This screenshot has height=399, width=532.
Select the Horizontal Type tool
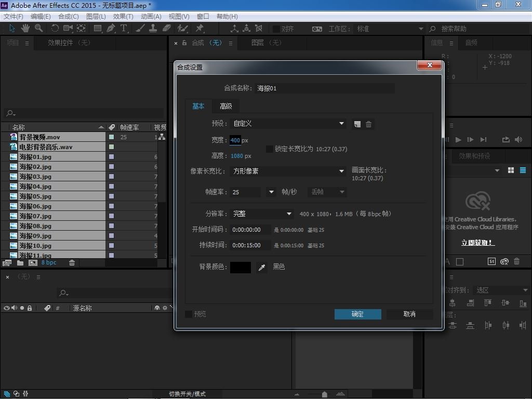tap(124, 28)
